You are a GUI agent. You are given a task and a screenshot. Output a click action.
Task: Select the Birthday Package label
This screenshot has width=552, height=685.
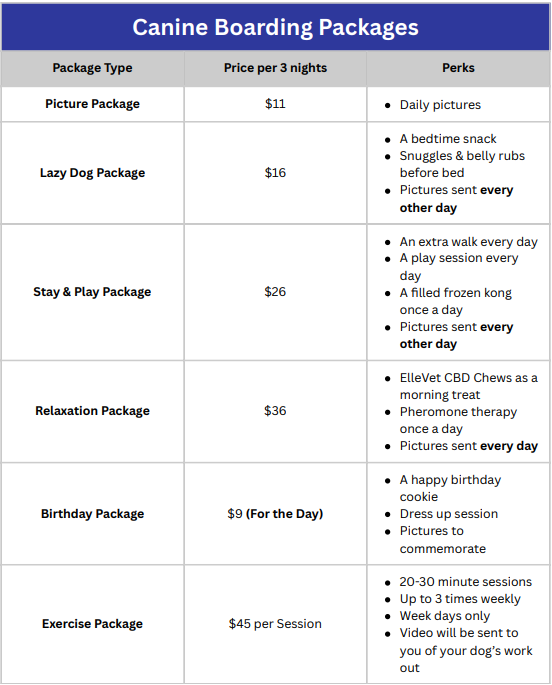(93, 514)
